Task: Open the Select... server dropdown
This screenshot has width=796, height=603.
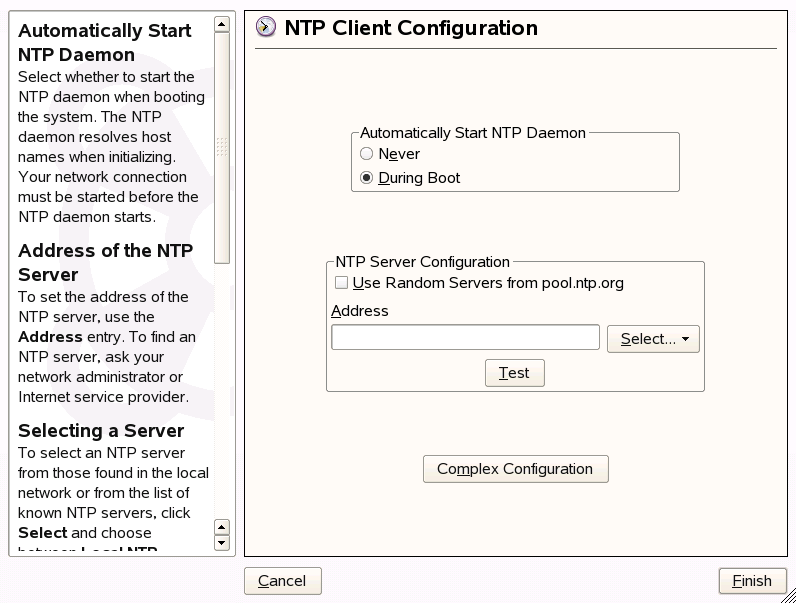Action: pyautogui.click(x=652, y=339)
